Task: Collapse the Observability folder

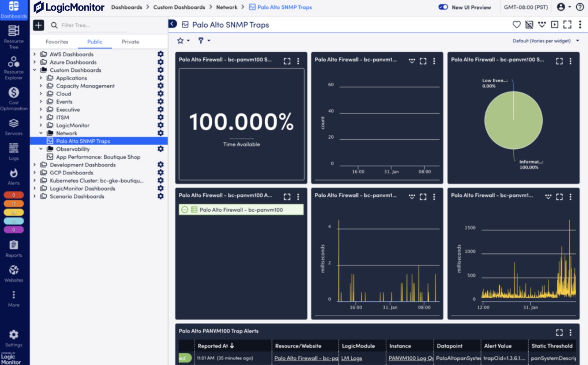Action: 41,149
